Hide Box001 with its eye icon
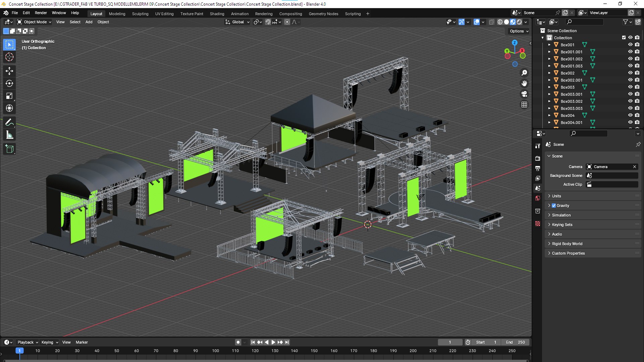 click(630, 45)
